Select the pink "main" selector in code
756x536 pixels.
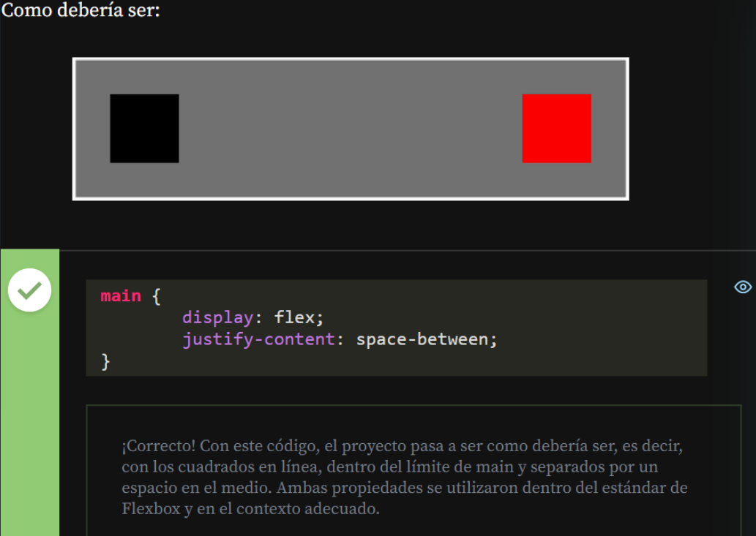click(x=121, y=296)
